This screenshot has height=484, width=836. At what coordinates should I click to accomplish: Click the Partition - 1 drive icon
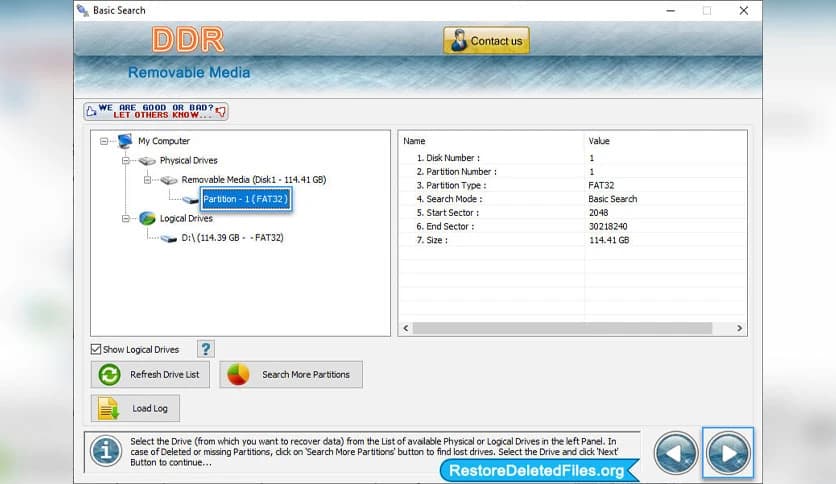tap(190, 200)
